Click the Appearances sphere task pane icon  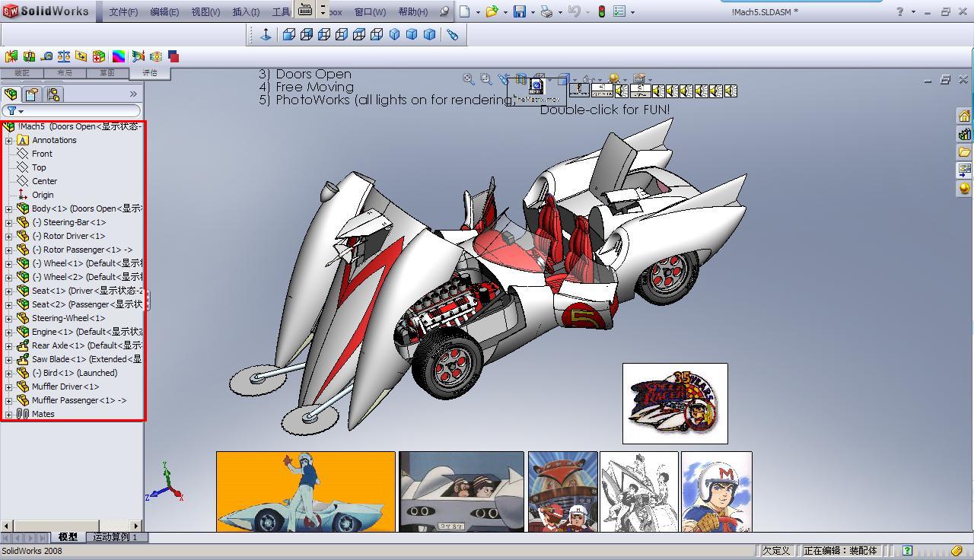pos(964,188)
